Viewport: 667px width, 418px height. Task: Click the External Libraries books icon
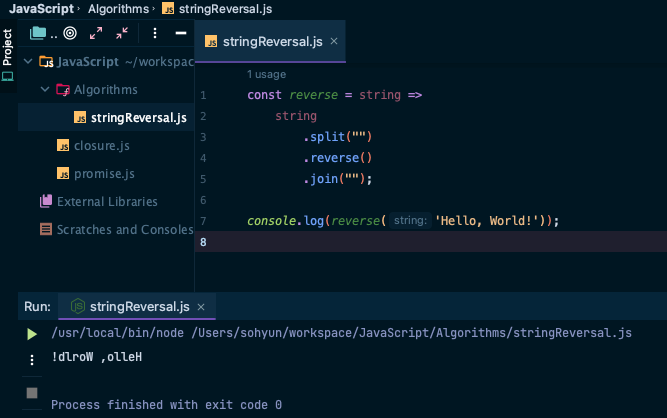[x=46, y=201]
